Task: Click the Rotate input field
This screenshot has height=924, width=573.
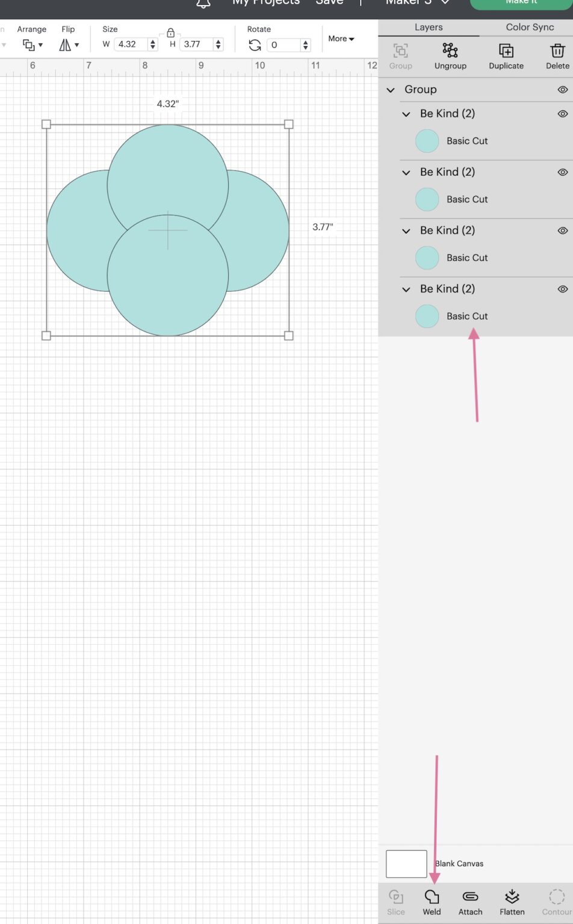Action: 284,45
